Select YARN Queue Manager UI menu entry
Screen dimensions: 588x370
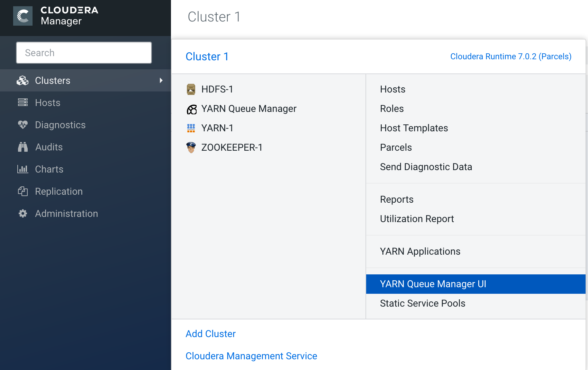point(433,284)
